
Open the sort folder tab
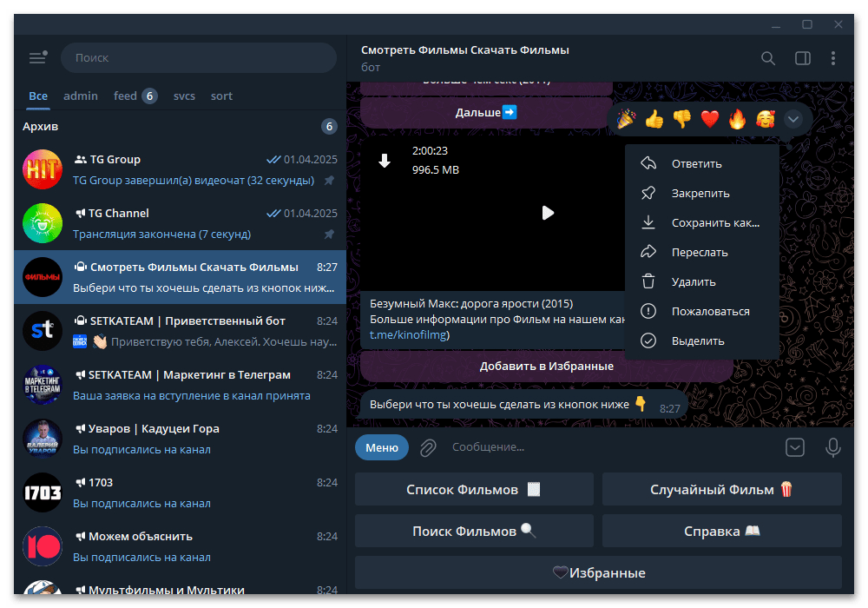coord(221,96)
